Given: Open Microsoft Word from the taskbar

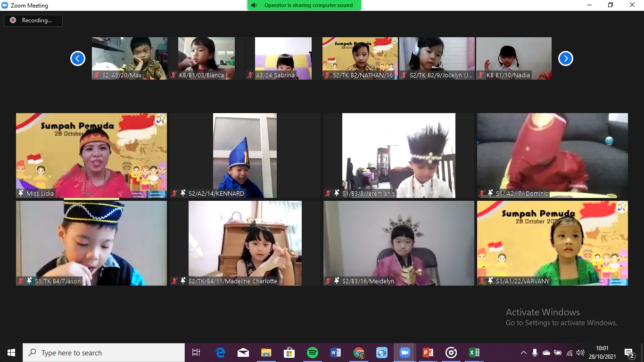Looking at the screenshot, I should 335,353.
